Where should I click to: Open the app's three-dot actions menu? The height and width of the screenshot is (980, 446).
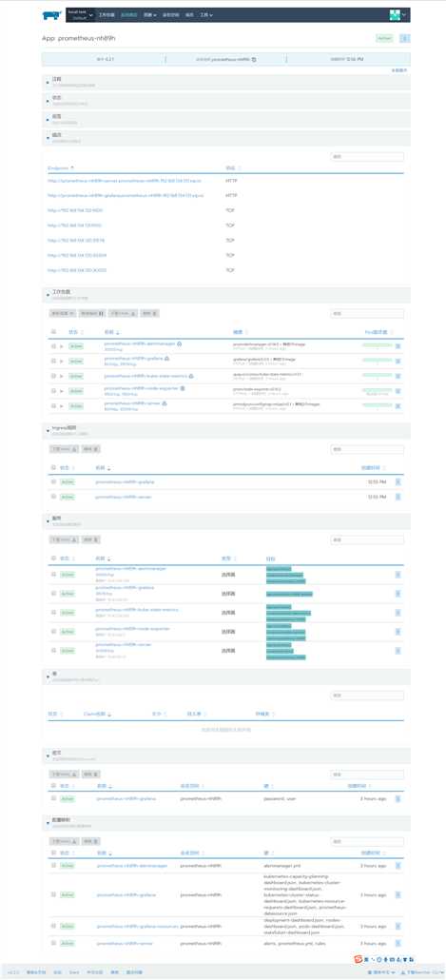(x=405, y=38)
